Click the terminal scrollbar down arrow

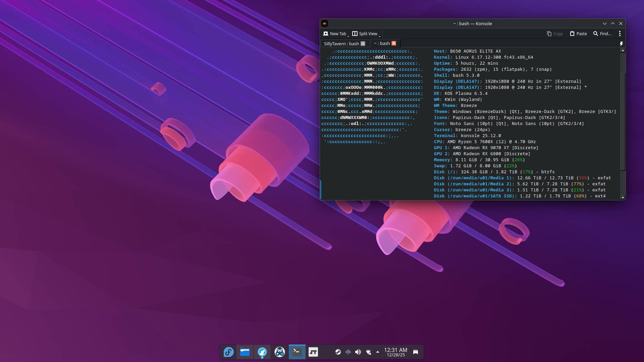click(x=623, y=197)
